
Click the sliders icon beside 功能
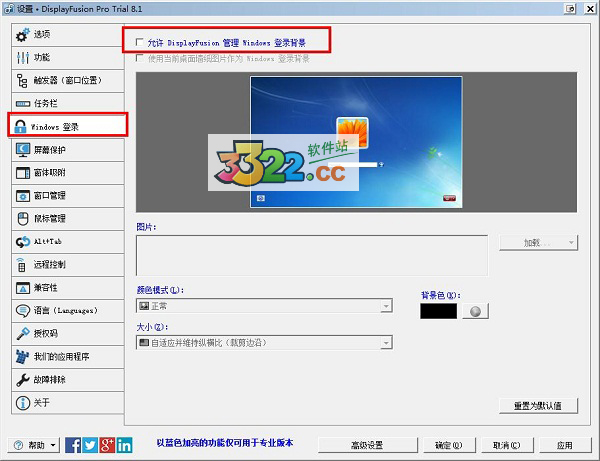point(23,58)
